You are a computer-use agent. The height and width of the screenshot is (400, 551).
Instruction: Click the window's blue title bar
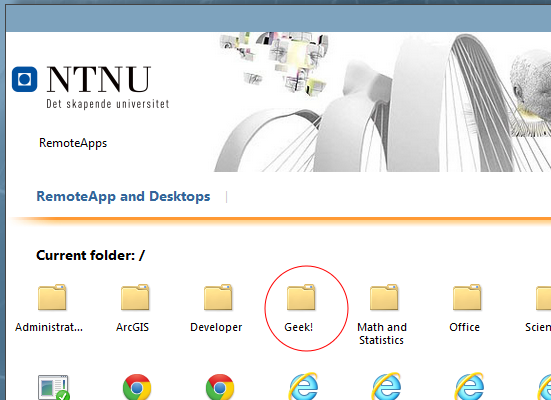[278, 19]
